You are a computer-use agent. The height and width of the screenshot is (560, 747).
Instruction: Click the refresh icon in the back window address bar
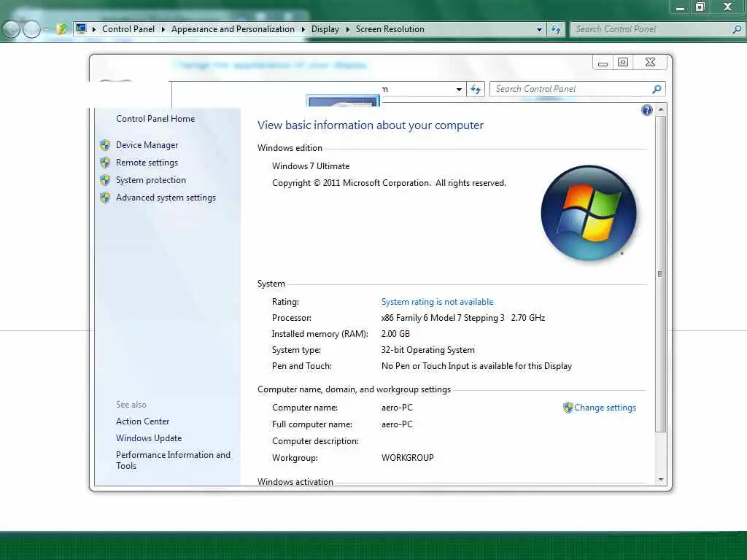point(555,29)
